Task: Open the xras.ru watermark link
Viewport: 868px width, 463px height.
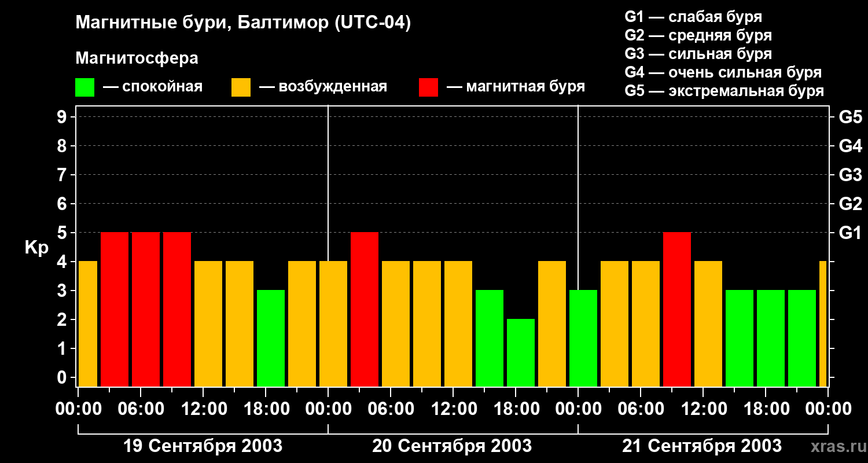Action: pyautogui.click(x=836, y=447)
